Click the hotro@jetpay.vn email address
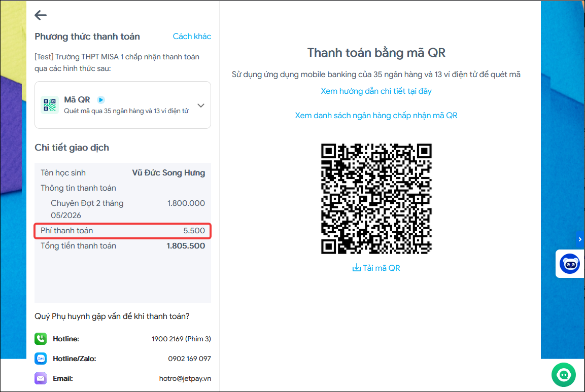 (185, 378)
